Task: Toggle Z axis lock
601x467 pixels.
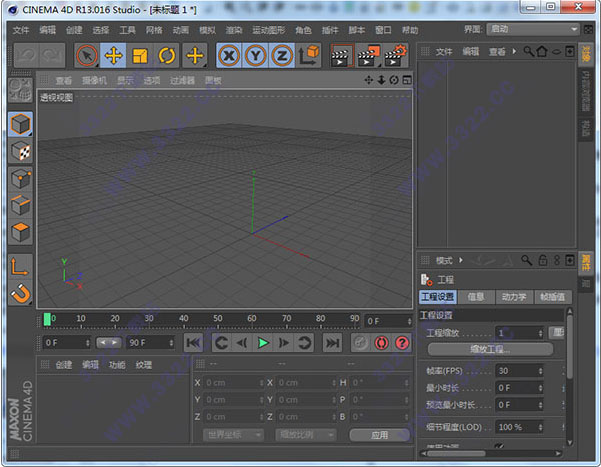Action: [282, 56]
